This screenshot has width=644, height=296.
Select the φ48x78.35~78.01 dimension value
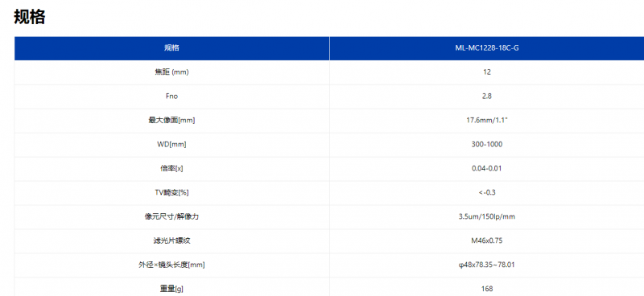(x=487, y=265)
